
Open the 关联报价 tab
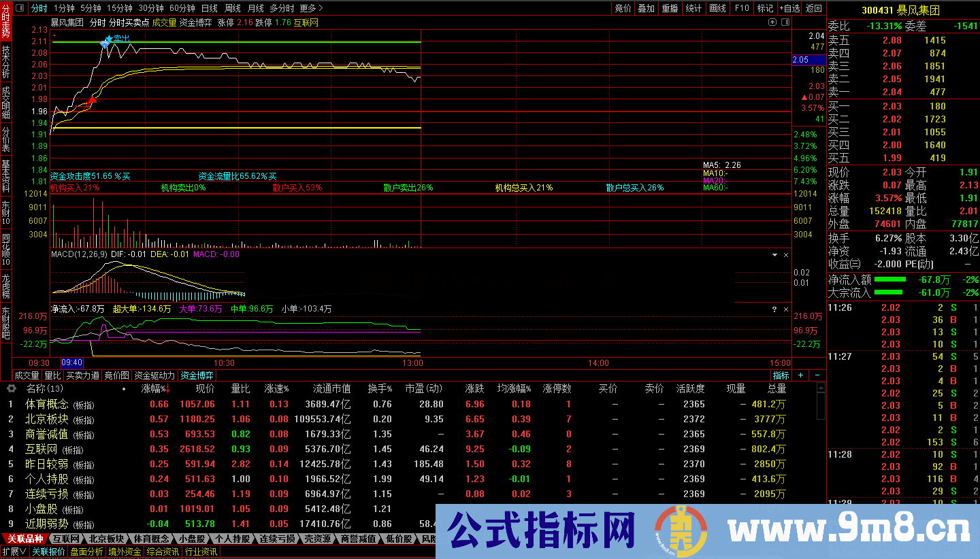point(48,552)
